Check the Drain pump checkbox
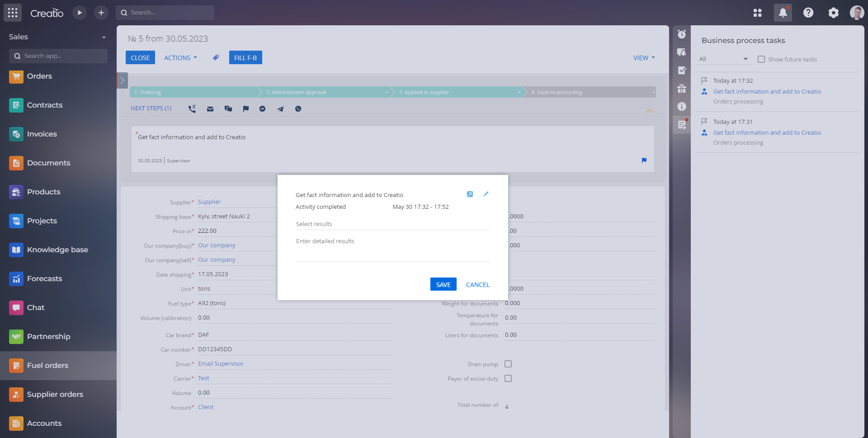The image size is (868, 438). (508, 363)
